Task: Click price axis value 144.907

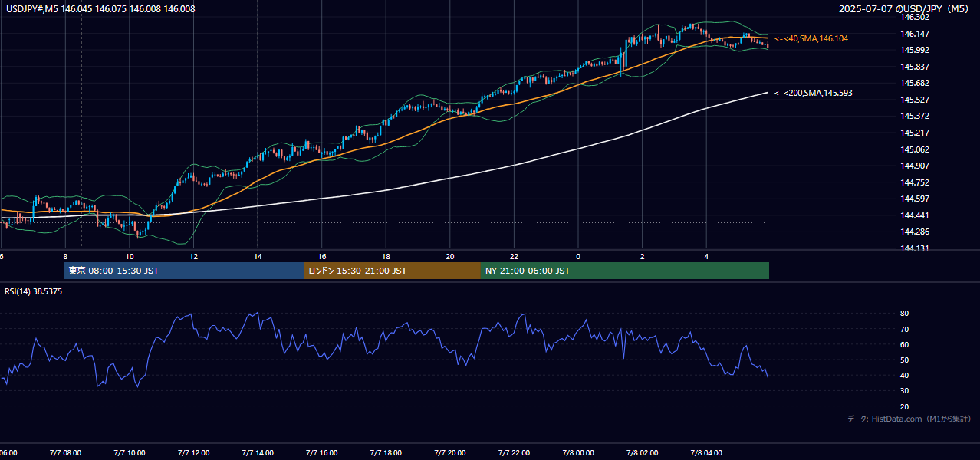Action: pyautogui.click(x=915, y=166)
